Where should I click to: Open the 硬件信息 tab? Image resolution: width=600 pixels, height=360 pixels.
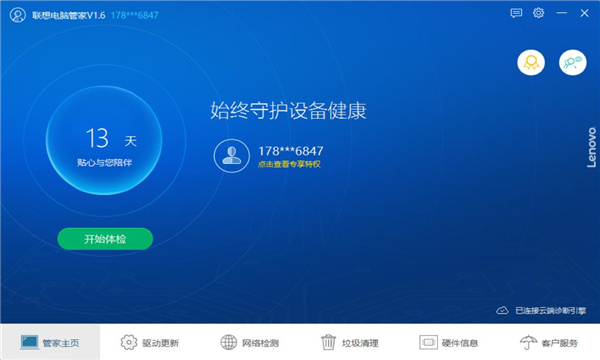pos(450,342)
